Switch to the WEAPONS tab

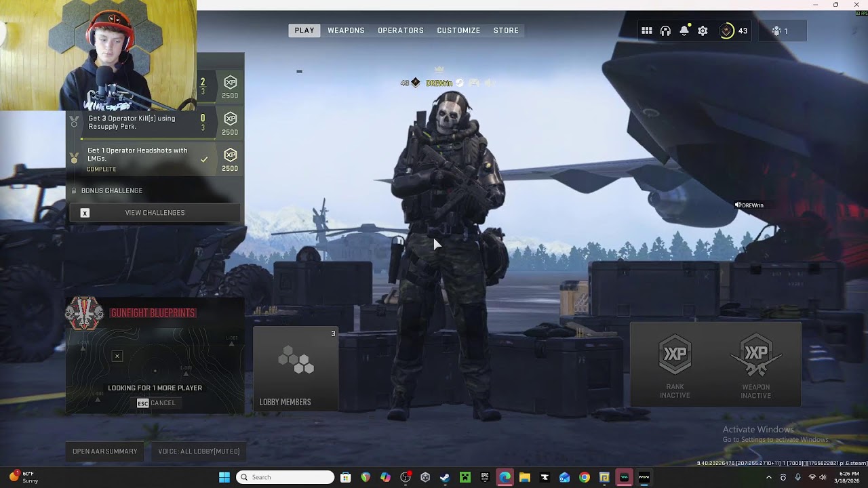[346, 30]
